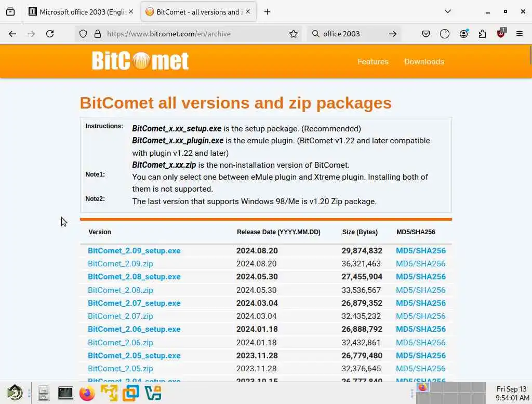Click yellow arrows taskbar icon

(x=109, y=393)
